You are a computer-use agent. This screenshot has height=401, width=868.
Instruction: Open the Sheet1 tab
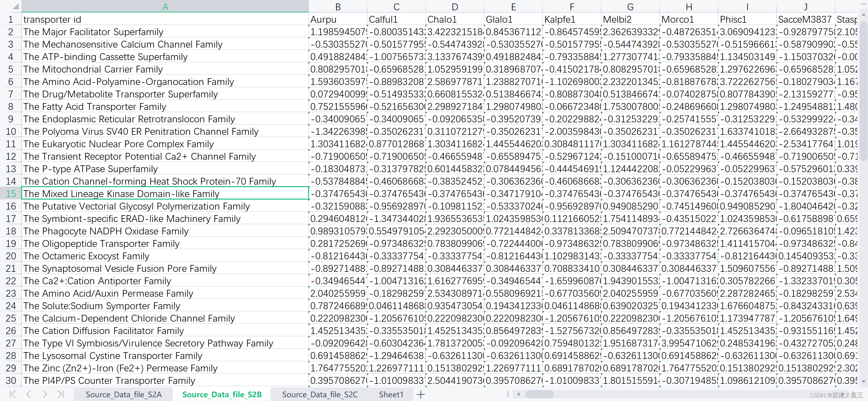tap(391, 394)
